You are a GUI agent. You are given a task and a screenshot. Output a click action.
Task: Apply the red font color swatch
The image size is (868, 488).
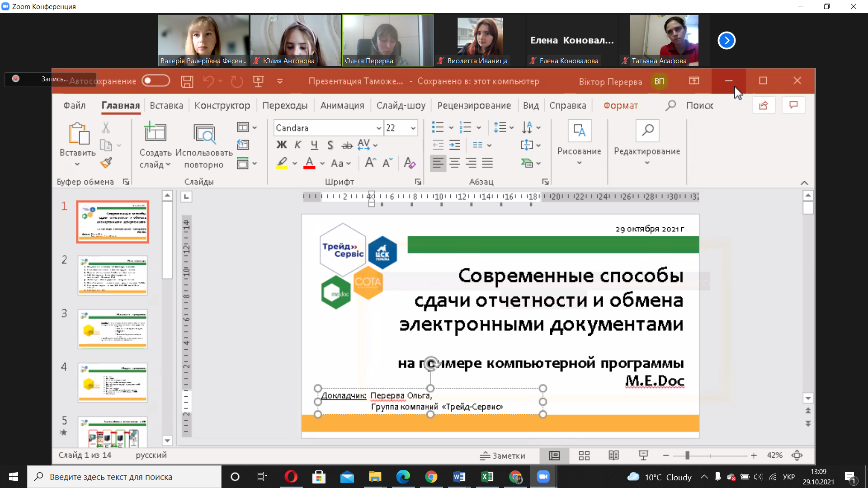pos(309,163)
